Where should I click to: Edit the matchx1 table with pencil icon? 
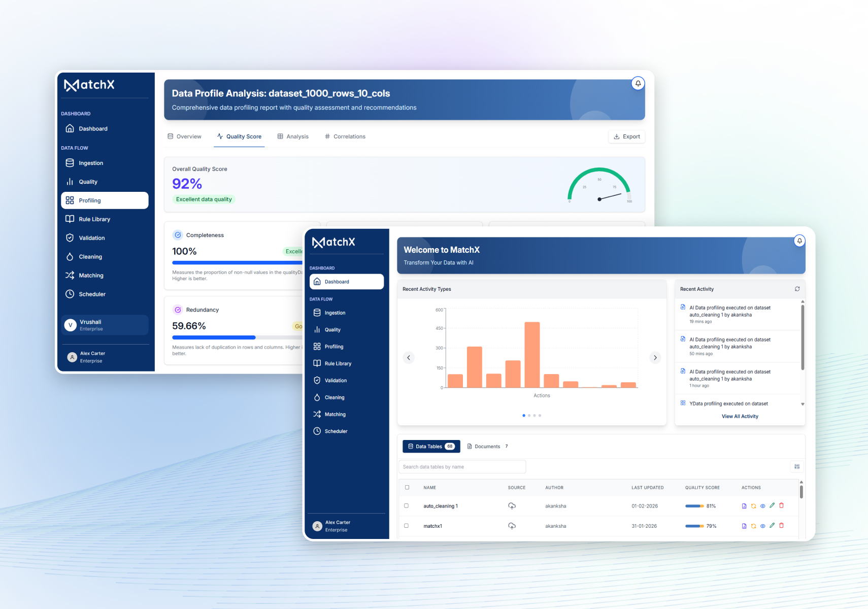pos(772,525)
